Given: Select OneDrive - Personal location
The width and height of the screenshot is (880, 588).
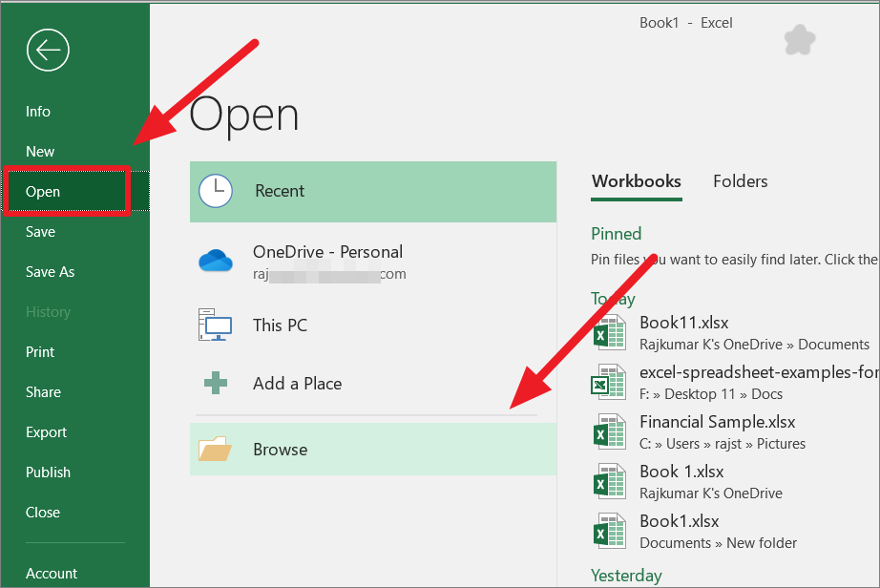Looking at the screenshot, I should 373,262.
